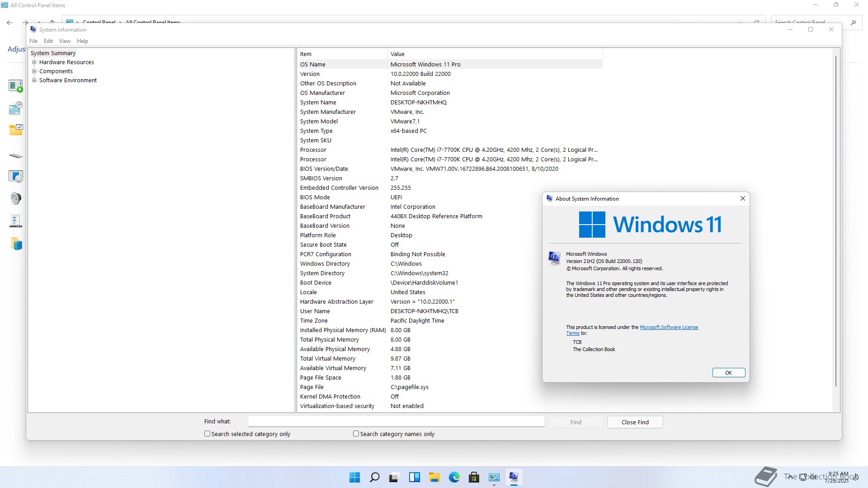Open the Date and Time icon
Image resolution: width=868 pixels, height=488 pixels.
click(x=15, y=108)
